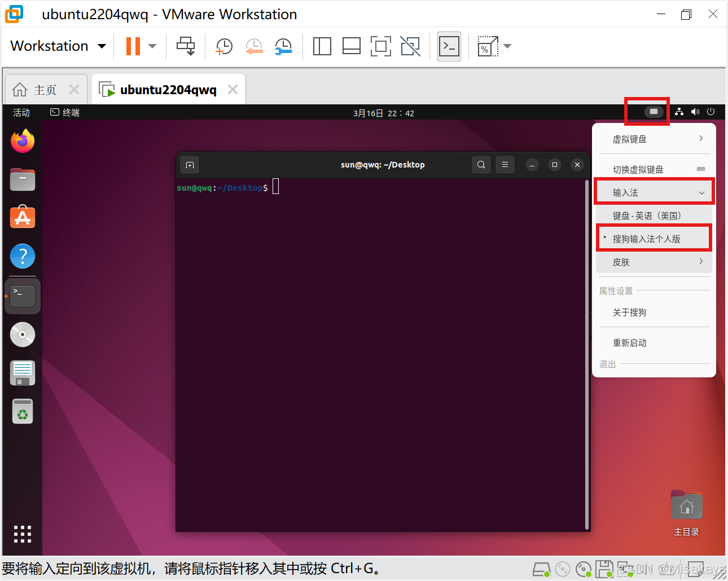Image resolution: width=728 pixels, height=581 pixels.
Task: Open the Workstation menu dropdown
Action: click(58, 46)
